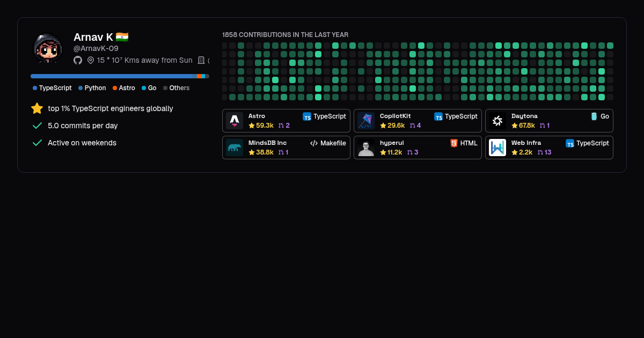Open the MindsDB Inc repository name link
This screenshot has height=338, width=644.
pos(267,143)
